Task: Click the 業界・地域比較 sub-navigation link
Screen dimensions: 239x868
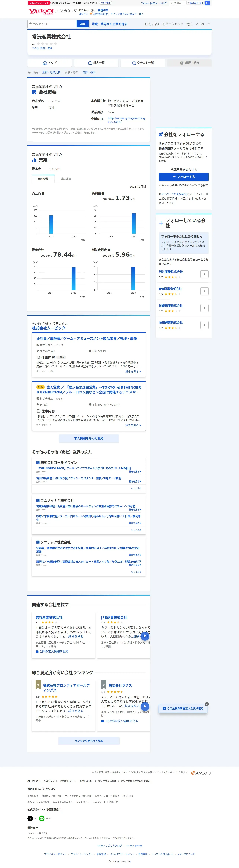Action: (52, 72)
